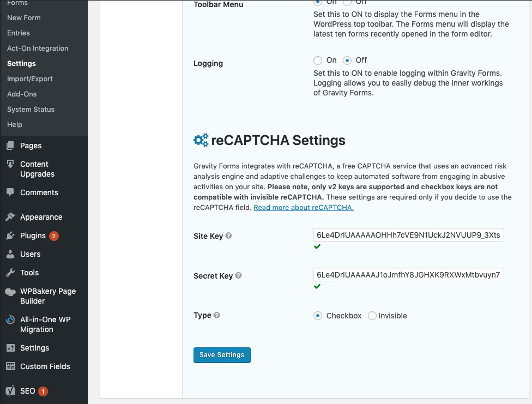
Task: Click the SEO notification count badge
Action: tap(43, 391)
